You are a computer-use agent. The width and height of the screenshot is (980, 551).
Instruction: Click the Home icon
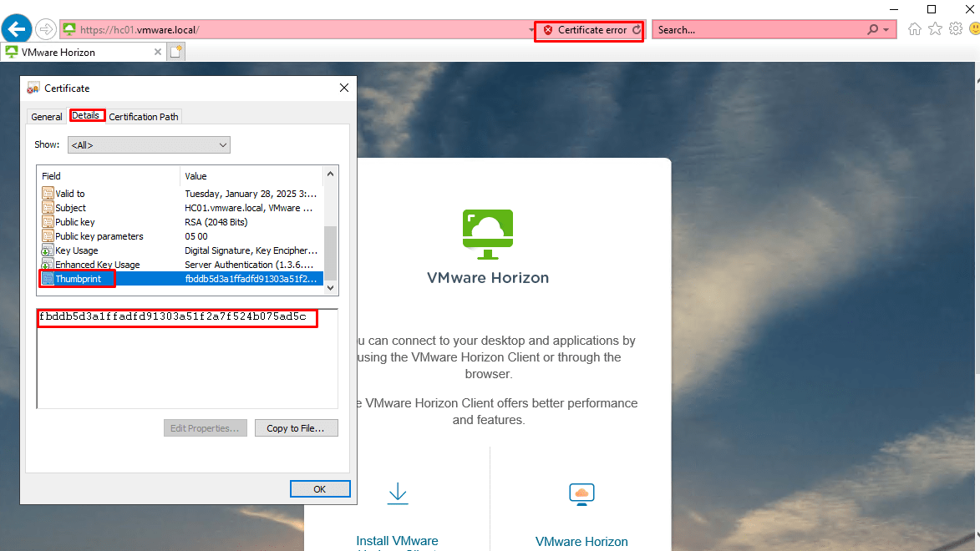click(x=914, y=28)
